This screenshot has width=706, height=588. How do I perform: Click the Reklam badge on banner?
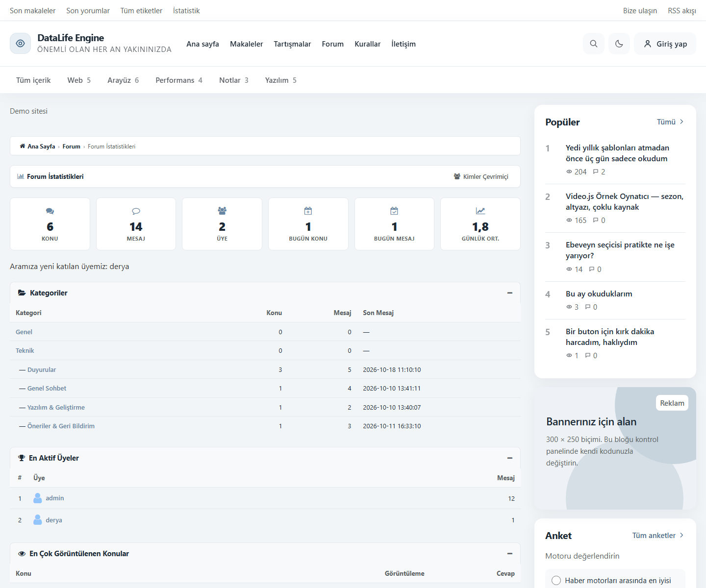pos(672,403)
